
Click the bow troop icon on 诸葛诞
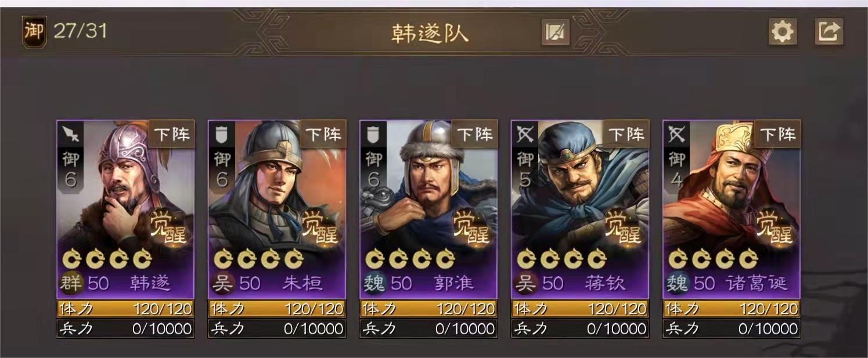click(x=676, y=135)
